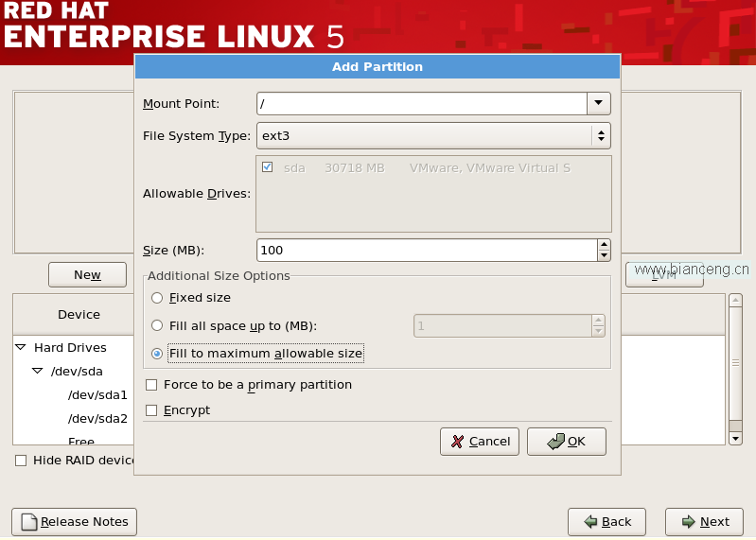Click the Next button label
Viewport: 756px width, 540px height.
click(x=714, y=522)
